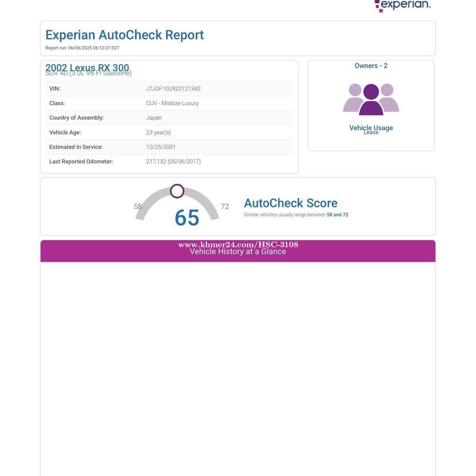
Task: Click the '23 year(s)' vehicle age value
Action: tap(158, 132)
